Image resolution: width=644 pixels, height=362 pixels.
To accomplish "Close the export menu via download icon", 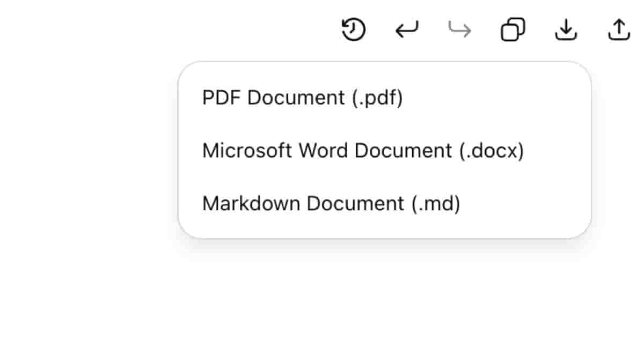I will 566,30.
